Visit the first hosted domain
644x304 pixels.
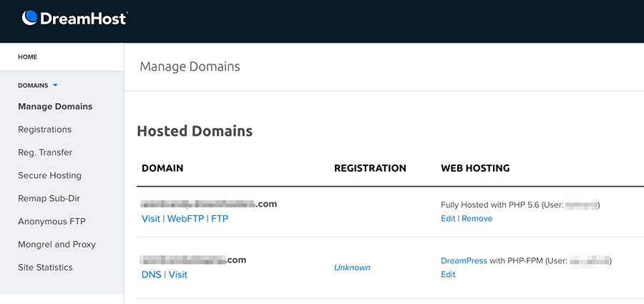pyautogui.click(x=151, y=218)
